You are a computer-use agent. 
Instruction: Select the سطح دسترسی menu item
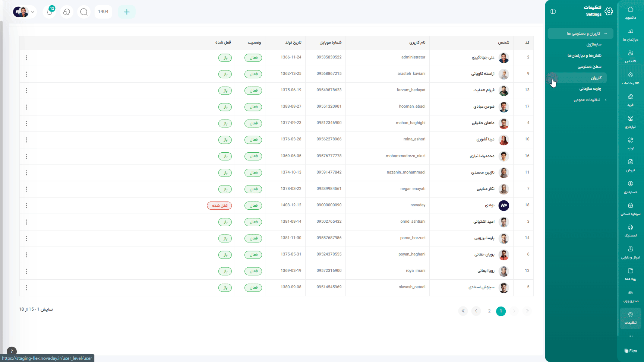pyautogui.click(x=589, y=67)
